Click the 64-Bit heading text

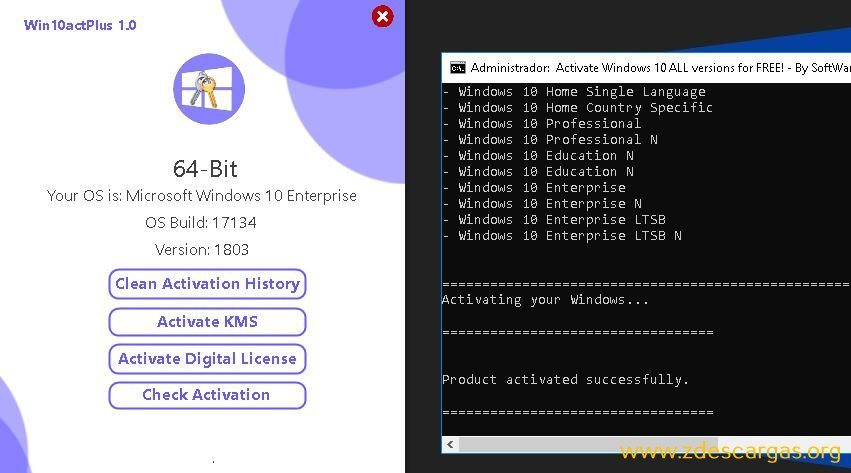point(205,169)
